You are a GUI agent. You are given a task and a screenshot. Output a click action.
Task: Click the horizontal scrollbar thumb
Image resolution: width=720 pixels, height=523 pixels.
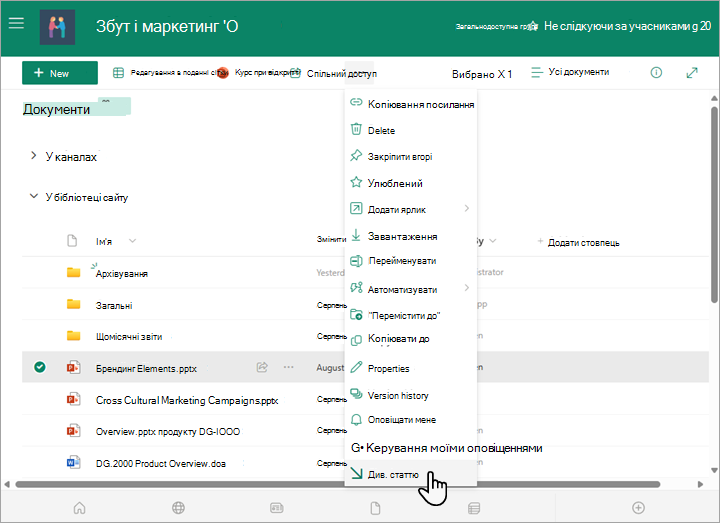pos(338,484)
